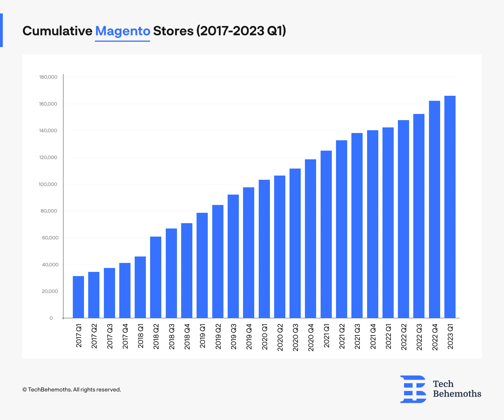Click the 2019 Q2 bar
This screenshot has height=420, width=504.
coord(218,262)
